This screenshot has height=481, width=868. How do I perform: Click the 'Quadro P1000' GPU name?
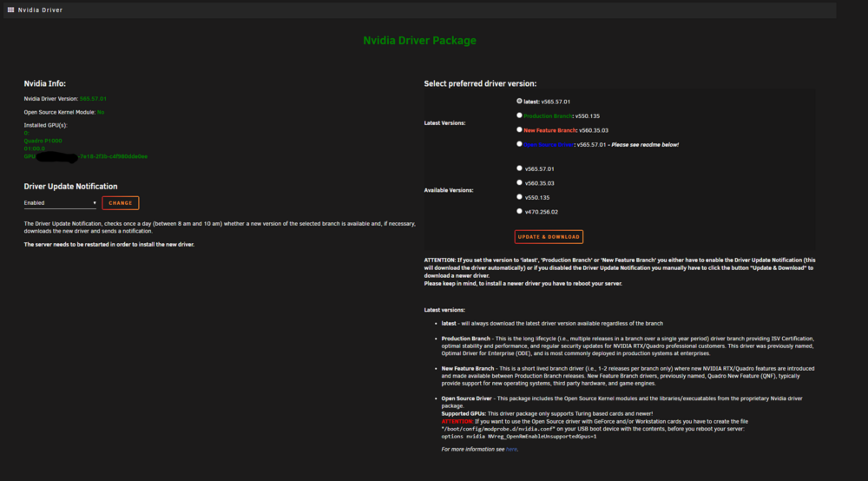point(43,142)
